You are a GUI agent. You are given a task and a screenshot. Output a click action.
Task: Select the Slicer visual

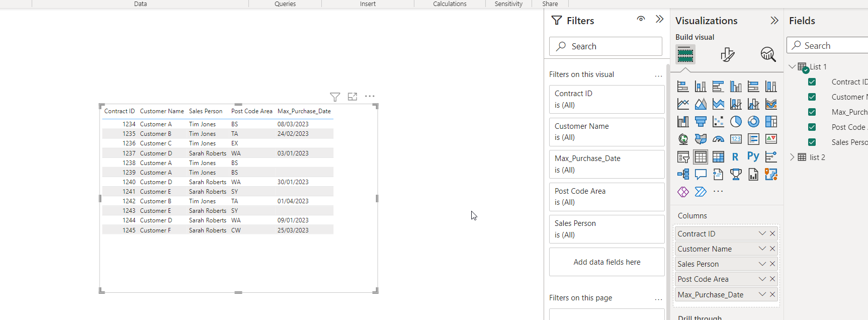(x=683, y=157)
